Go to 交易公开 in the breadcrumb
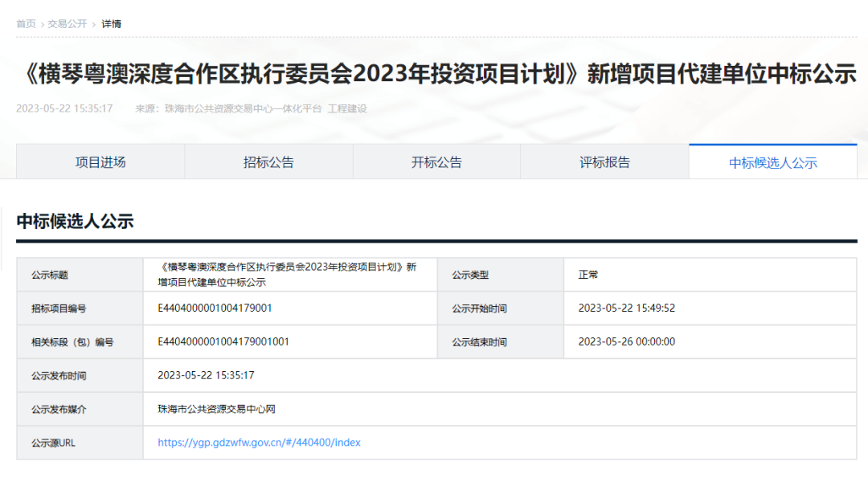This screenshot has width=868, height=486. (x=67, y=24)
